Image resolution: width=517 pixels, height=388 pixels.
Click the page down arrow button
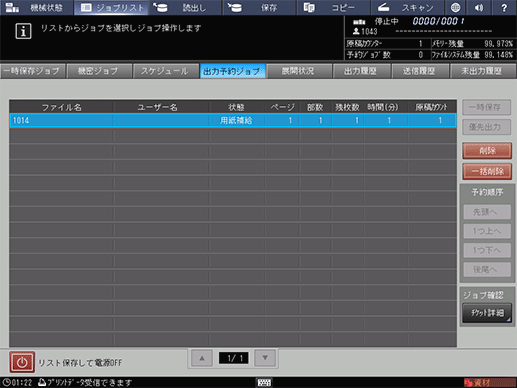pyautogui.click(x=265, y=358)
